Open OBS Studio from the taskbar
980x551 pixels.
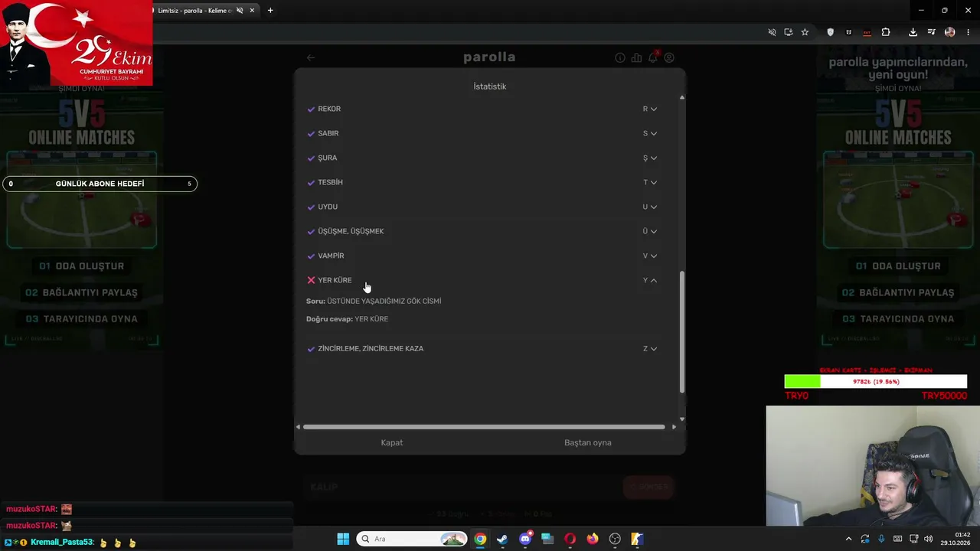(615, 539)
